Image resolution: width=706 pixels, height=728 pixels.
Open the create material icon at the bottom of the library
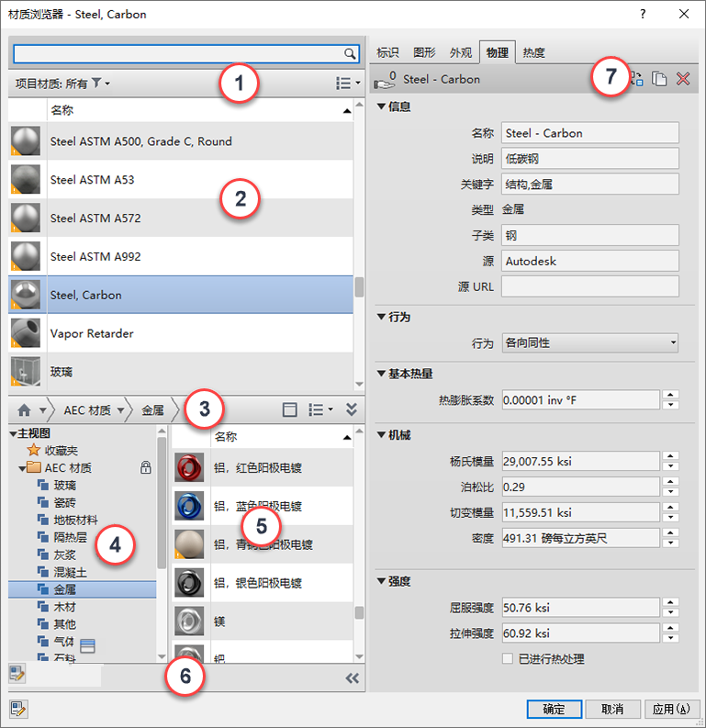tap(17, 673)
